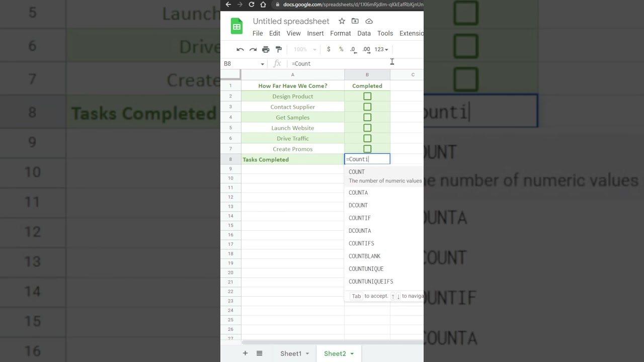This screenshot has height=362, width=644.
Task: Click the Untitled spreadsheet title
Action: tap(291, 21)
